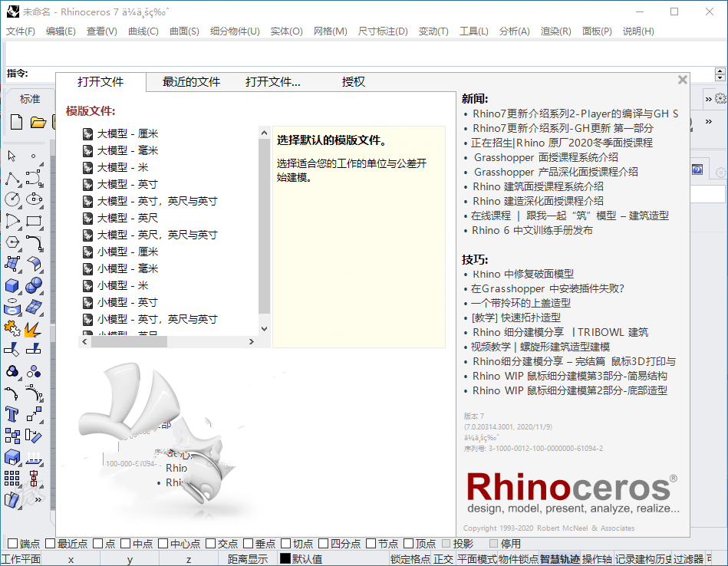Enable the 垂点 object snap checkbox

tap(249, 544)
